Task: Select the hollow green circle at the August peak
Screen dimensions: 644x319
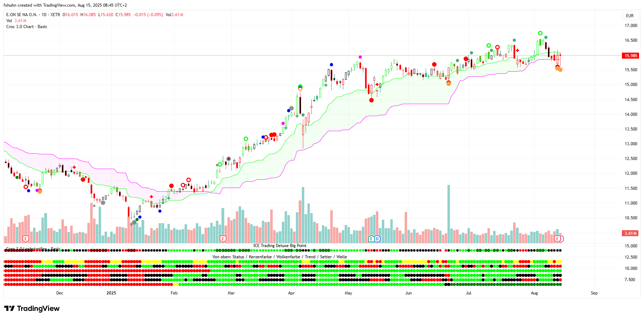Action: click(x=540, y=33)
